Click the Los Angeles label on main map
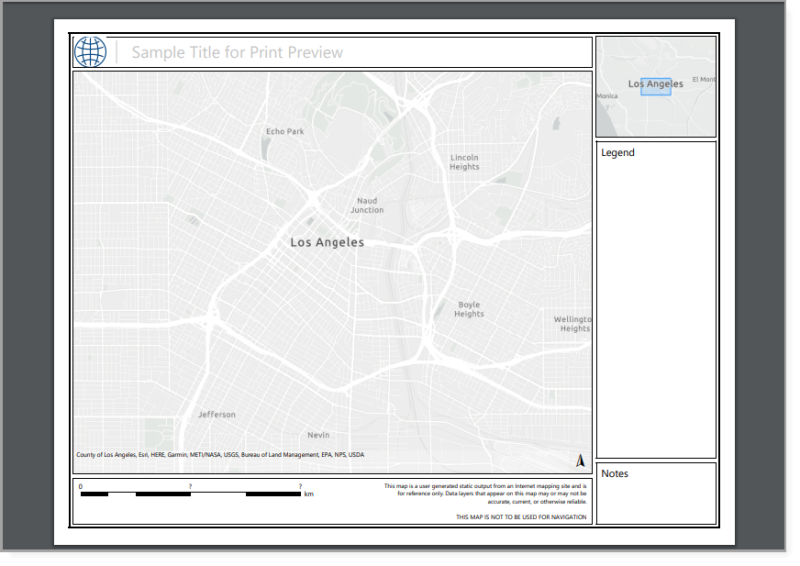Image resolution: width=800 pixels, height=566 pixels. point(327,242)
